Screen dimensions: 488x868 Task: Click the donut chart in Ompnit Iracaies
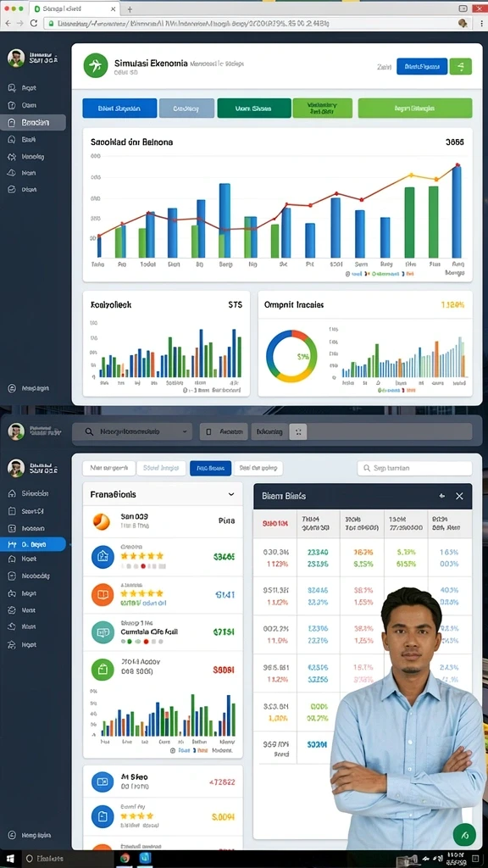(x=291, y=356)
